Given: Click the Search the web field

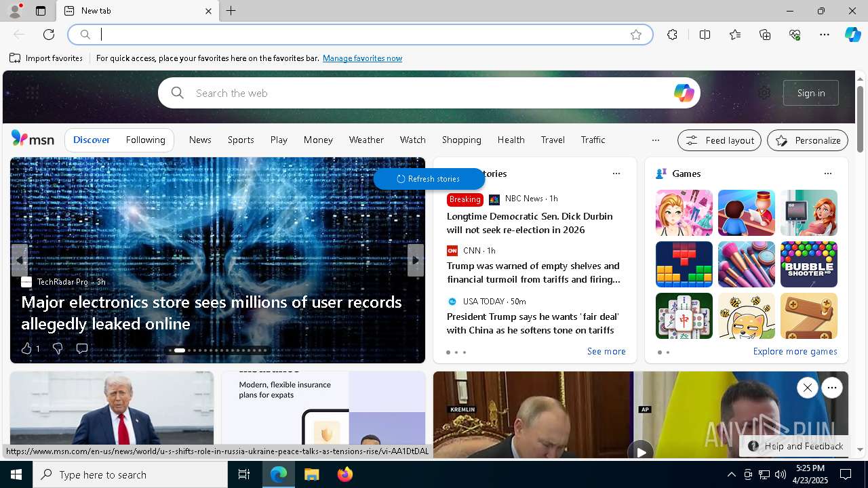Looking at the screenshot, I should pyautogui.click(x=429, y=93).
